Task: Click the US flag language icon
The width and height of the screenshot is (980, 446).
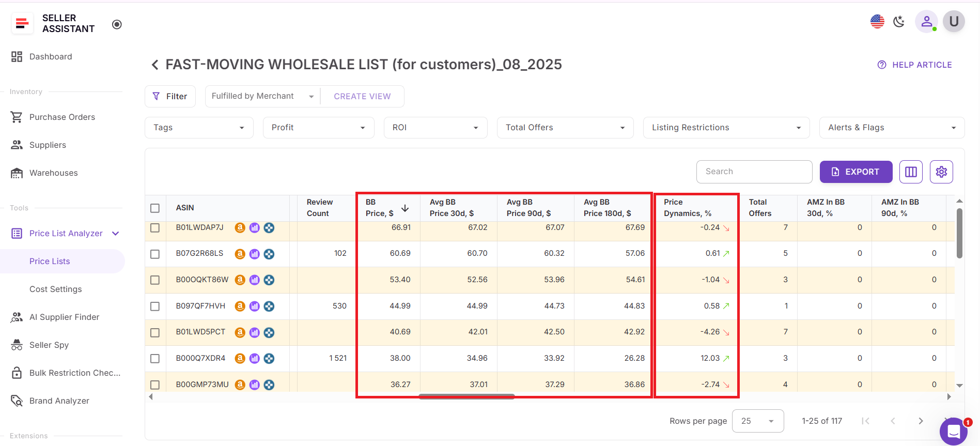Action: [x=877, y=22]
